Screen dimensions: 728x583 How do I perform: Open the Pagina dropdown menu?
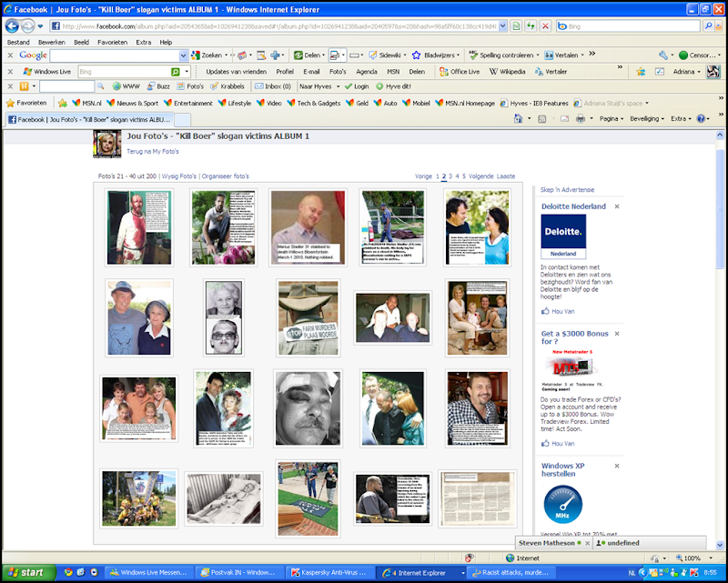pos(611,119)
